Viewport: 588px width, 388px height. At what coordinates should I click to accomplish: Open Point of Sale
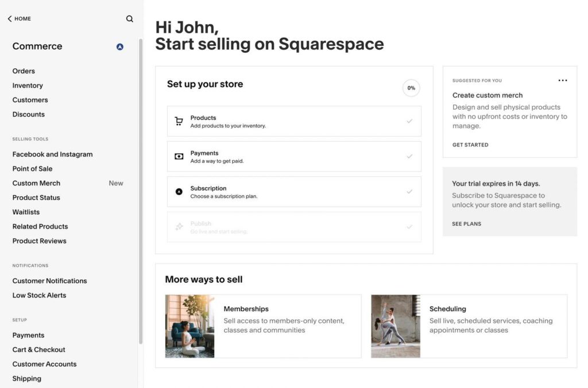point(32,169)
